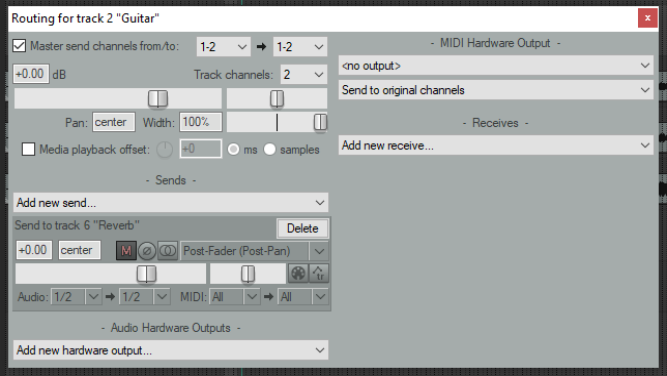Click the track volume fader handle
The width and height of the screenshot is (667, 376).
click(x=158, y=99)
